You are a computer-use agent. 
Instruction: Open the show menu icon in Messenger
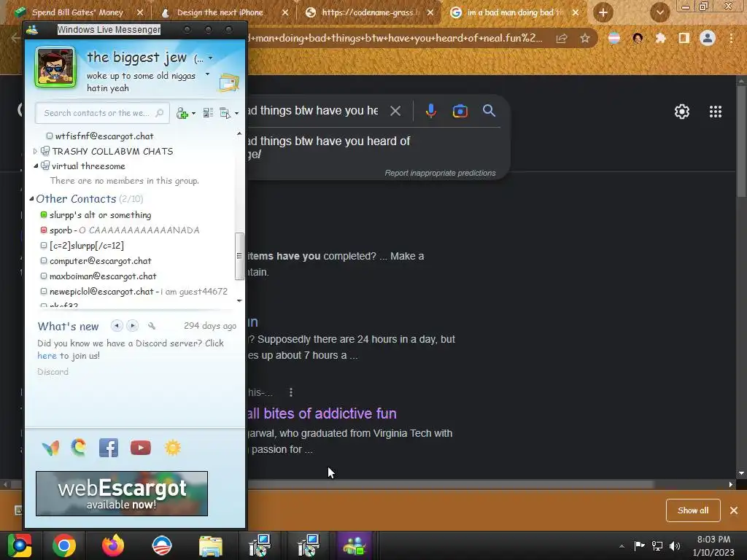point(225,113)
